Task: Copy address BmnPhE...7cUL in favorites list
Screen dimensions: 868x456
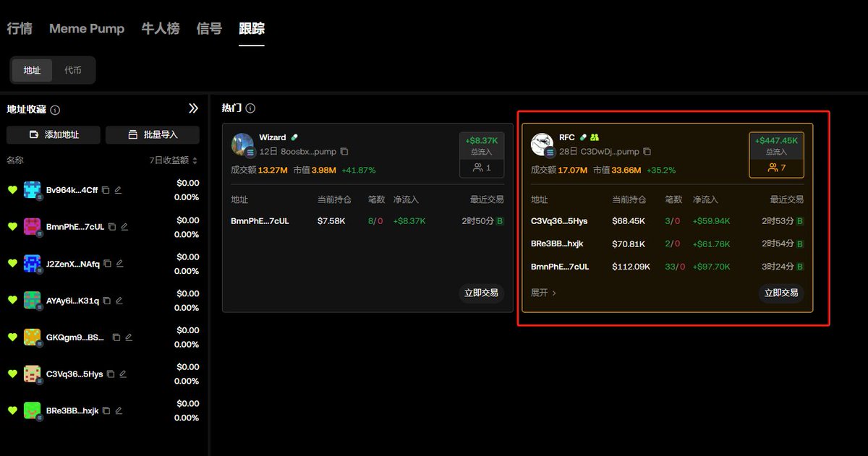Action: [x=111, y=227]
